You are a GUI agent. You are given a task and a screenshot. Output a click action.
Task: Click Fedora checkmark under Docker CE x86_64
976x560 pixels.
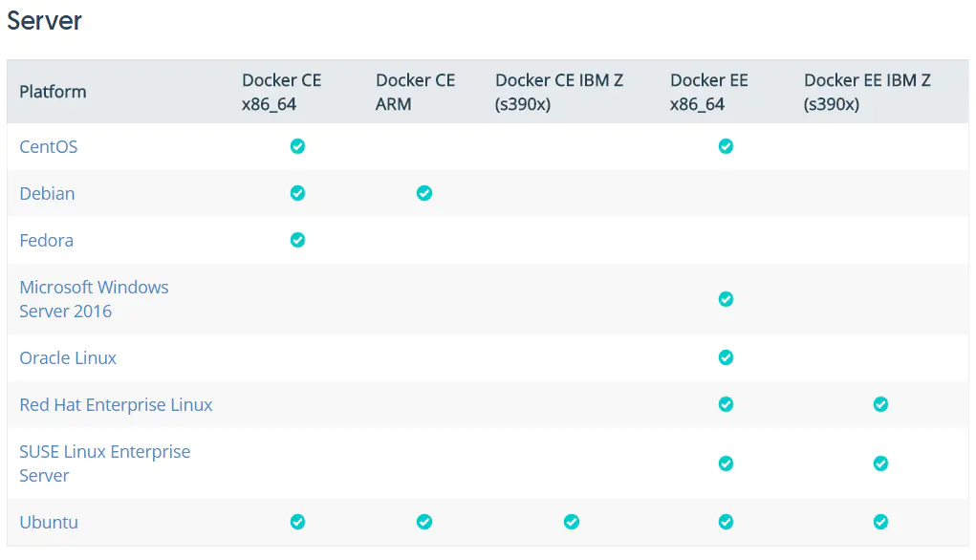[297, 240]
